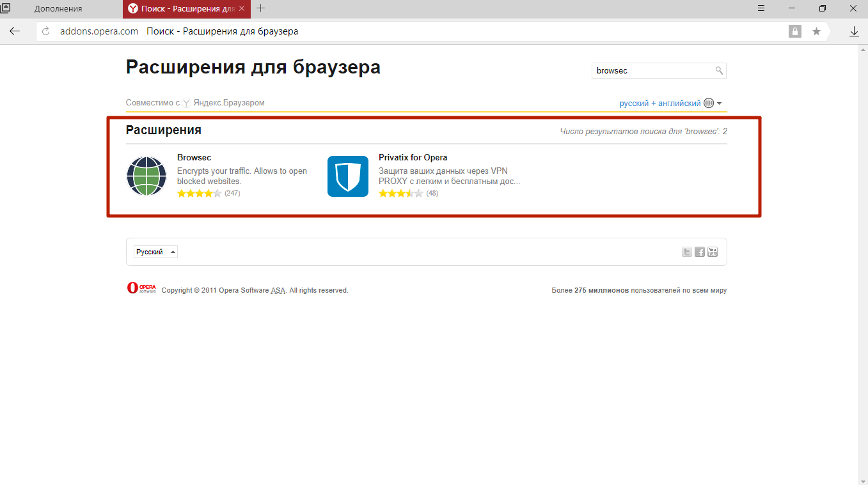Minimize the browser window
Viewport: 868px width, 485px height.
coord(792,8)
